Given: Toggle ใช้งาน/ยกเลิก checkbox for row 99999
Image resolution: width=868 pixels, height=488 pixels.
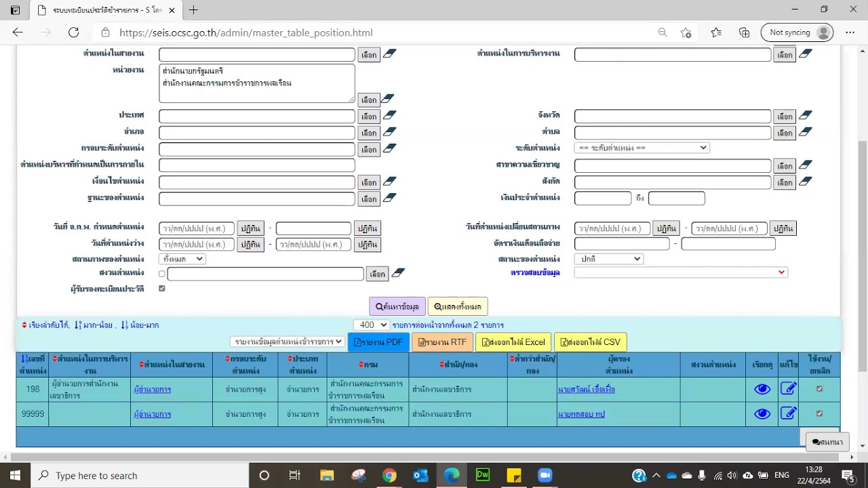Looking at the screenshot, I should pos(819,413).
